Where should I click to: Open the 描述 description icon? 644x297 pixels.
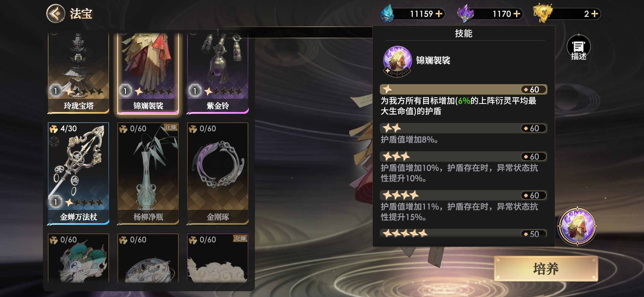coord(578,48)
